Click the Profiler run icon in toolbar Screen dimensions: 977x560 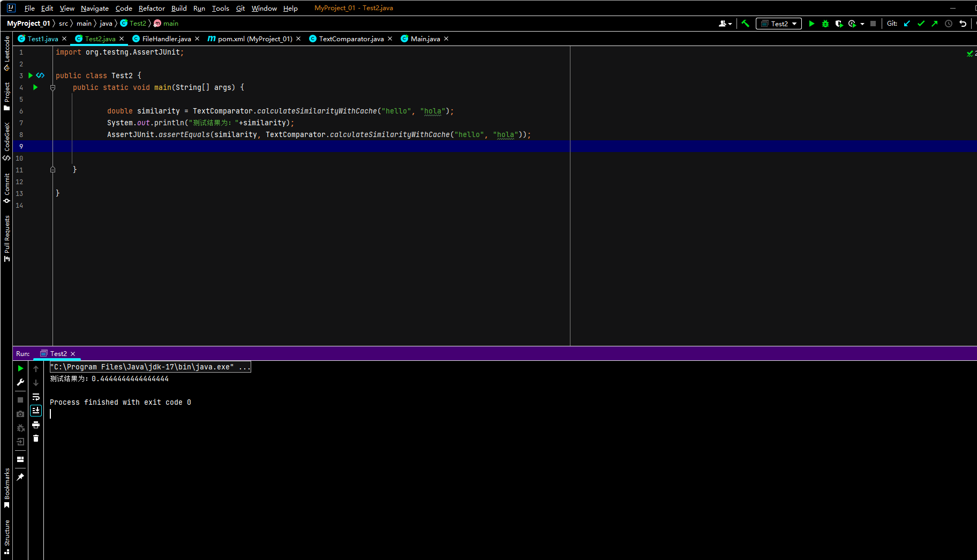(852, 24)
